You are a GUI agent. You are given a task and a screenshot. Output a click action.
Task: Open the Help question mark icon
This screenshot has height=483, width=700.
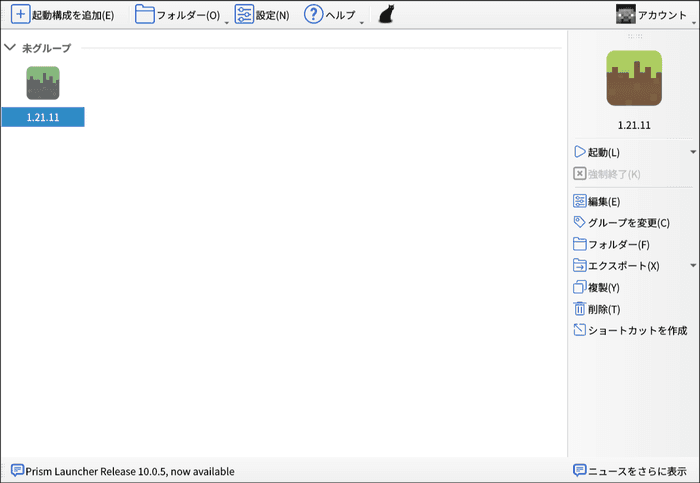tap(313, 15)
